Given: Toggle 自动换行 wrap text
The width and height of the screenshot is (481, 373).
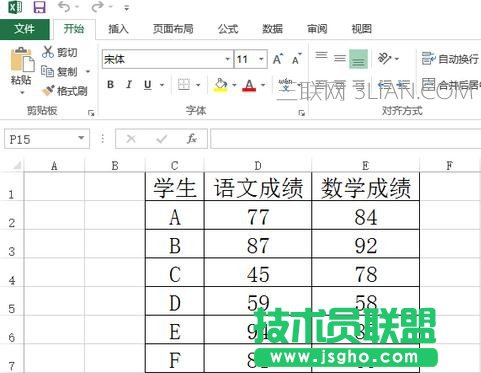Looking at the screenshot, I should [x=450, y=59].
